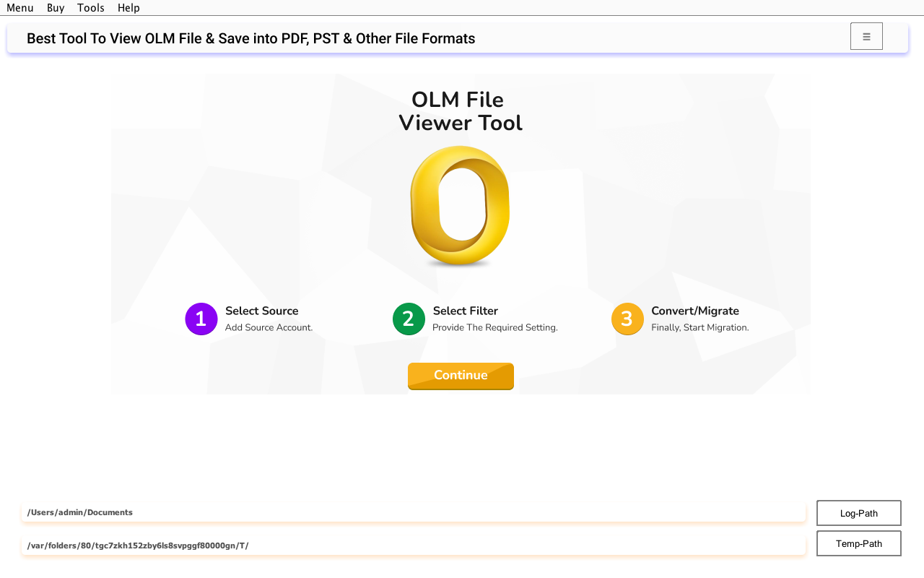This screenshot has width=924, height=578.
Task: Click the purple step 1 circle
Action: [201, 319]
